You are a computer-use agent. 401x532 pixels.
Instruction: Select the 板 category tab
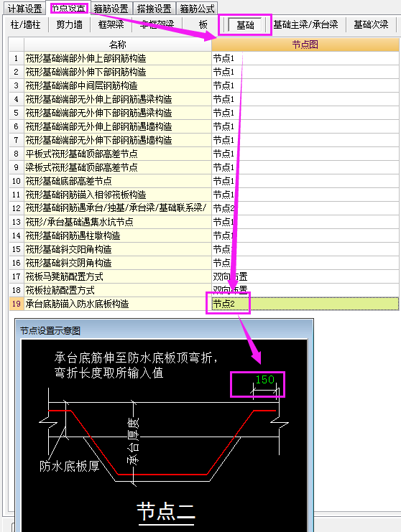pyautogui.click(x=203, y=24)
